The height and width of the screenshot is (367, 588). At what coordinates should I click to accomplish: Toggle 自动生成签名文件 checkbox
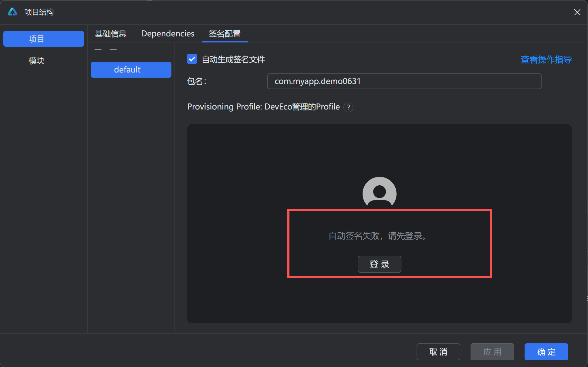pyautogui.click(x=192, y=59)
